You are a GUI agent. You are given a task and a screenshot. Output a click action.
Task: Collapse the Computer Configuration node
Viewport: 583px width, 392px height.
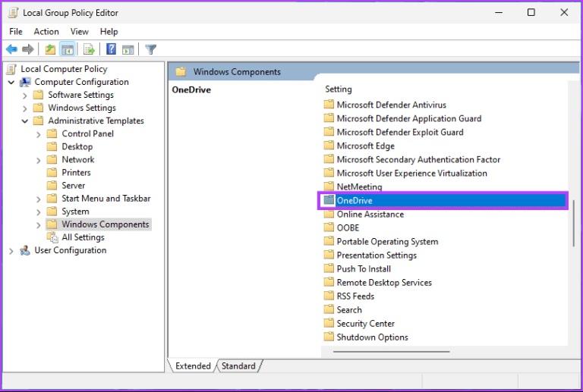coord(11,82)
